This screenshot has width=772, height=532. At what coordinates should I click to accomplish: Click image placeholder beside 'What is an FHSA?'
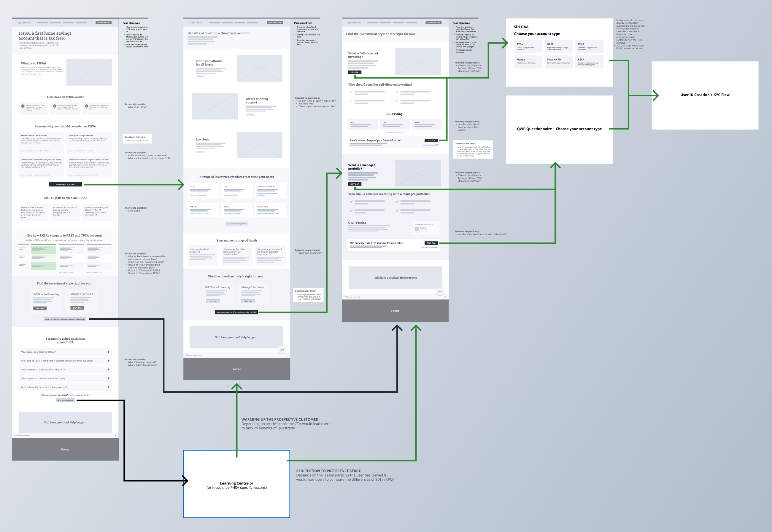pyautogui.click(x=89, y=72)
